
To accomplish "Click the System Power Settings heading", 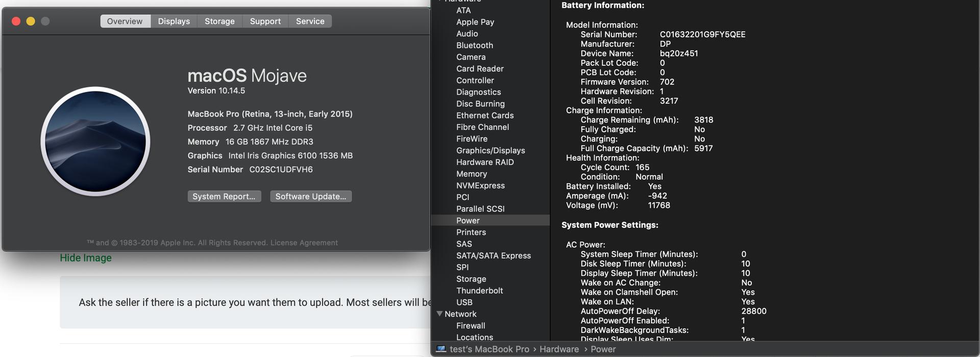I will pyautogui.click(x=609, y=225).
